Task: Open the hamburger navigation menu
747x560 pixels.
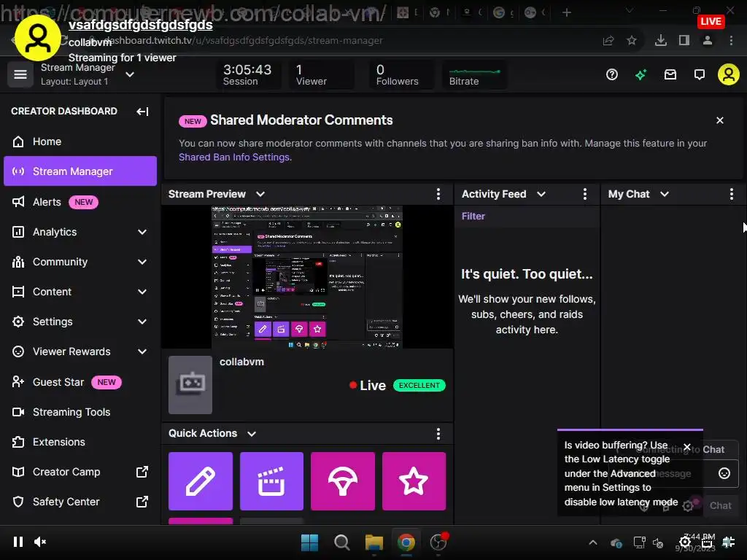Action: (20, 75)
